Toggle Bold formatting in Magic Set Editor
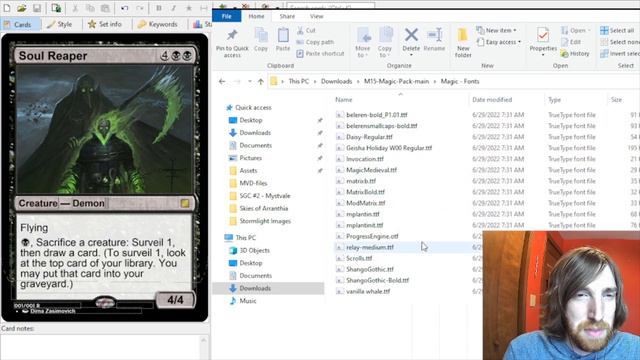This screenshot has height=360, width=640. [158, 8]
